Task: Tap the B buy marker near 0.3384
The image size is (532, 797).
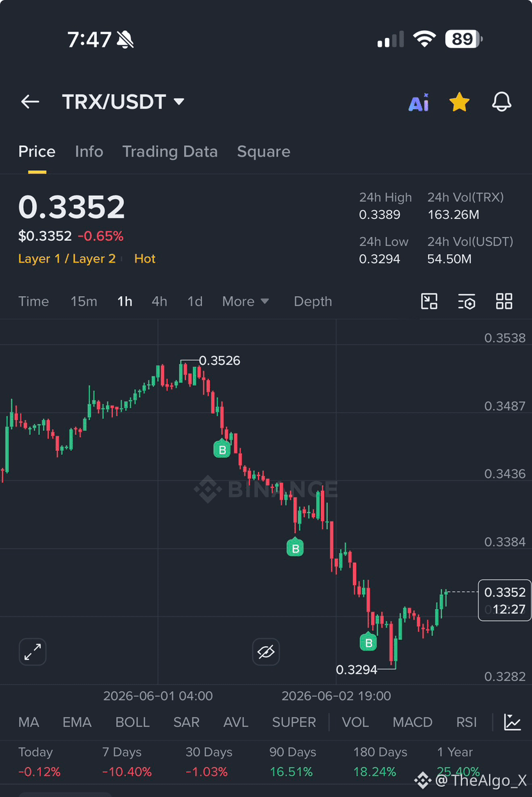Action: (295, 547)
